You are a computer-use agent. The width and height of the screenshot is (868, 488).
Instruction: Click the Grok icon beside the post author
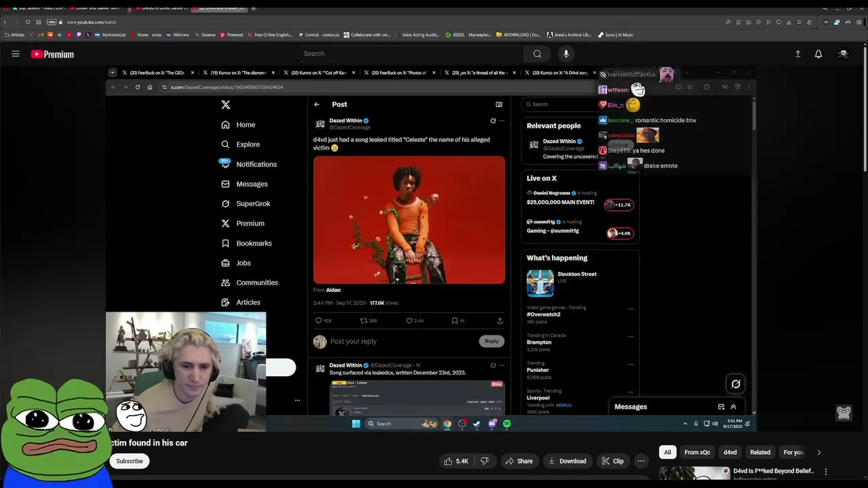pos(493,121)
